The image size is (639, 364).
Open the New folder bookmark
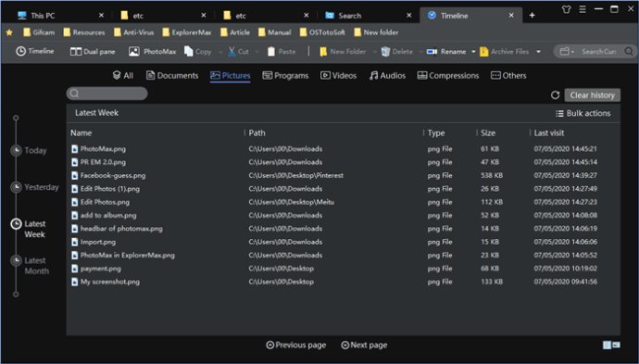click(376, 32)
